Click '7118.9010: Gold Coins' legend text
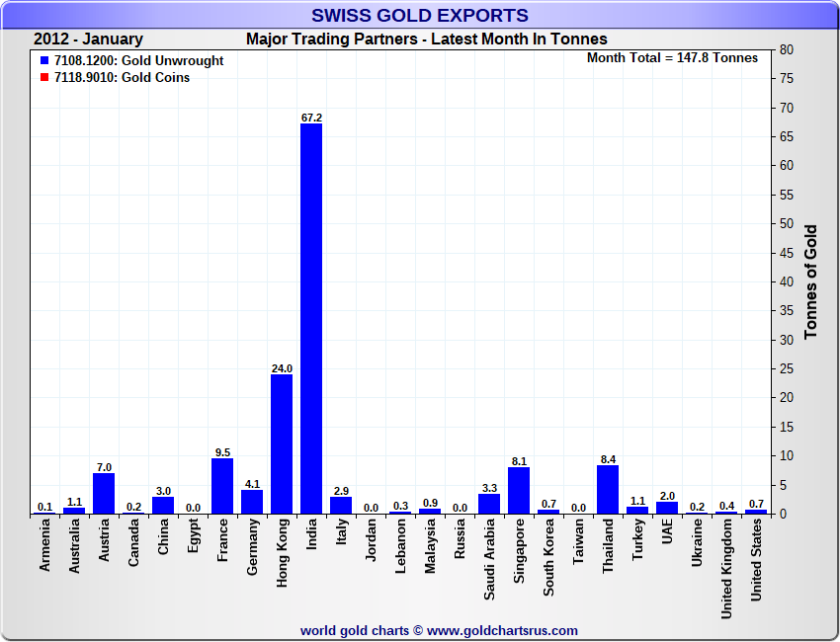Screen dimensions: 840x642 coord(123,78)
